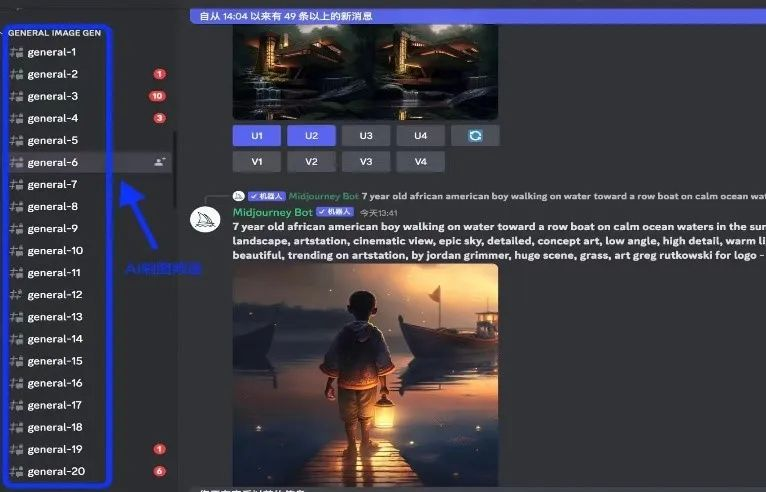Collapse the GENERAL IMAGE GEN category

coord(54,33)
